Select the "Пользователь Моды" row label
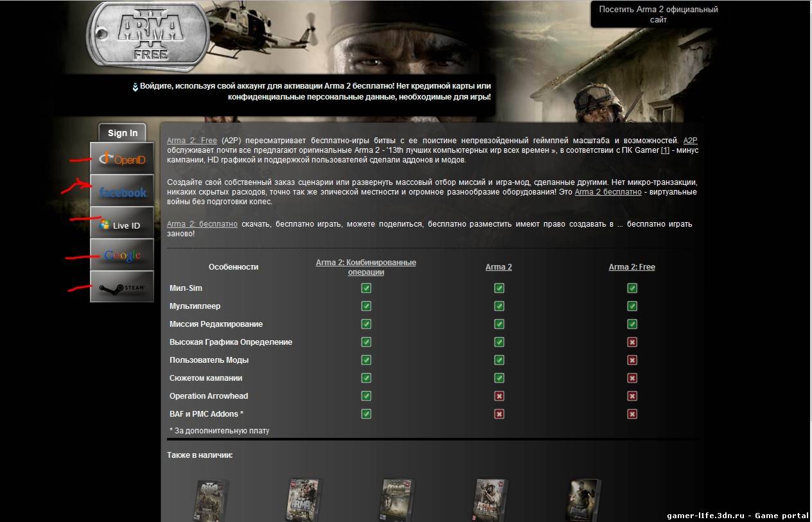The height and width of the screenshot is (522, 812). tap(209, 360)
